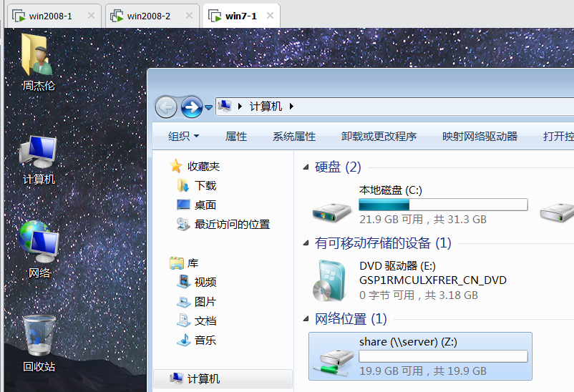Collapse the 有可移动存储的设备 (1) group
Viewport: 574px width, 392px height.
[x=306, y=243]
